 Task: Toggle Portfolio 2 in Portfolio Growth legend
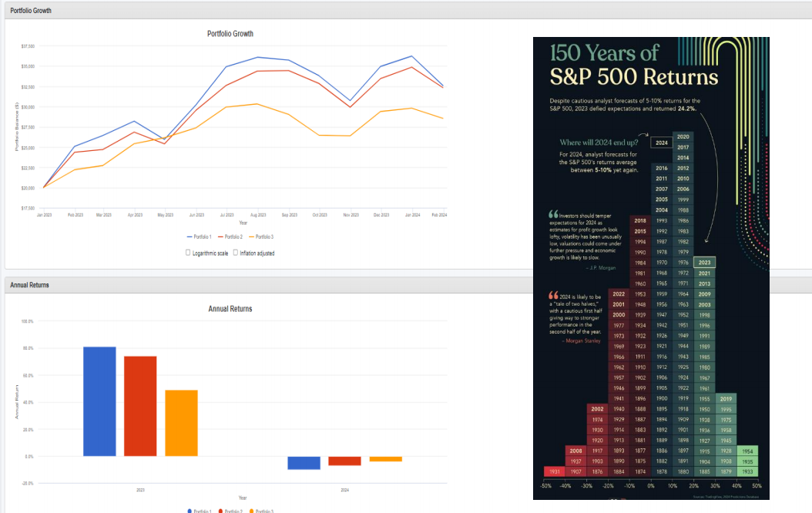230,236
